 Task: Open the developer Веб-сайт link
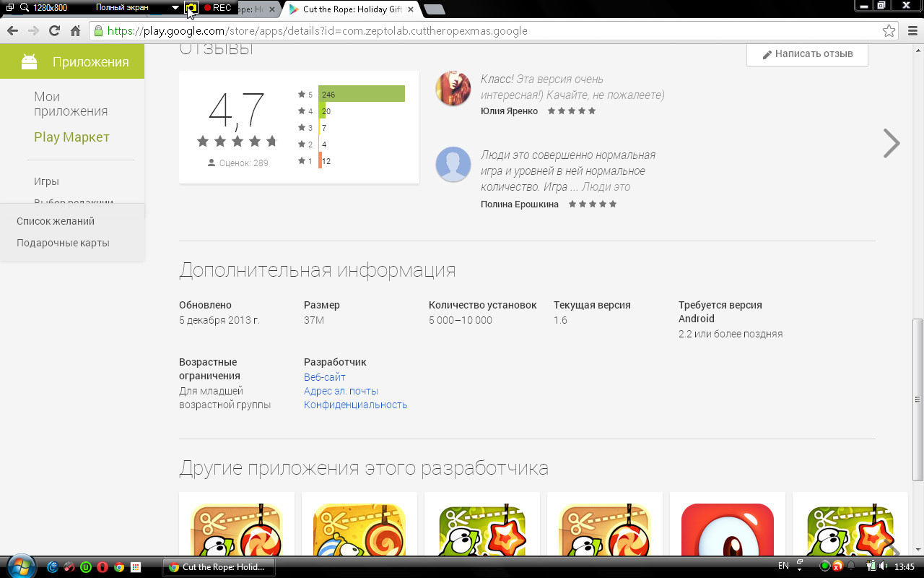[x=325, y=377]
